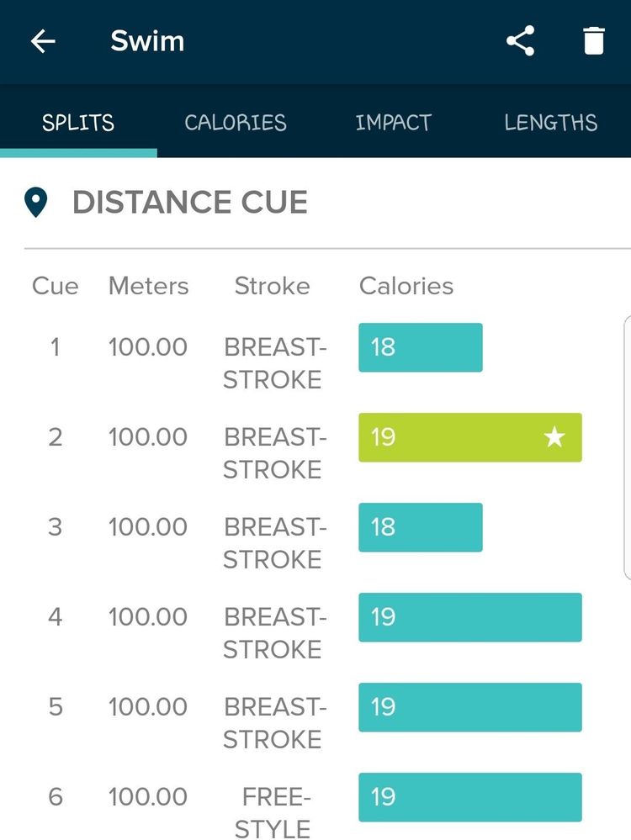Share this swim activity
Image resolution: width=631 pixels, height=840 pixels.
(x=521, y=41)
